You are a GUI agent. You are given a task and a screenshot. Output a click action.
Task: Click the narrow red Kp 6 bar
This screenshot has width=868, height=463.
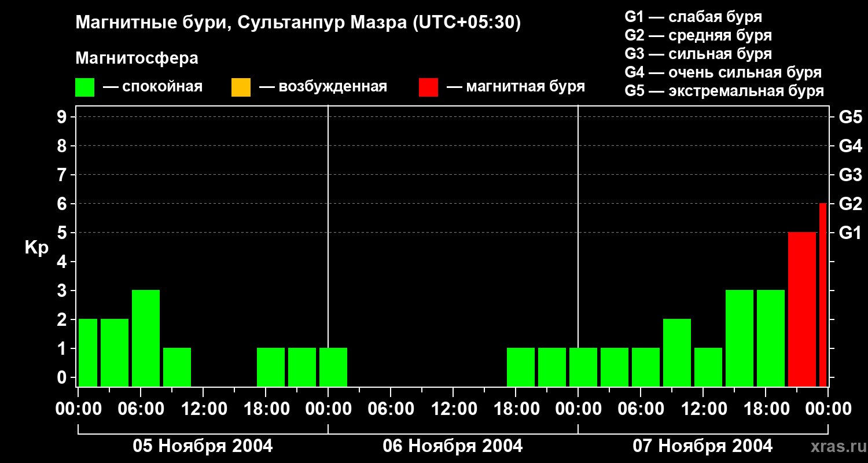823,295
